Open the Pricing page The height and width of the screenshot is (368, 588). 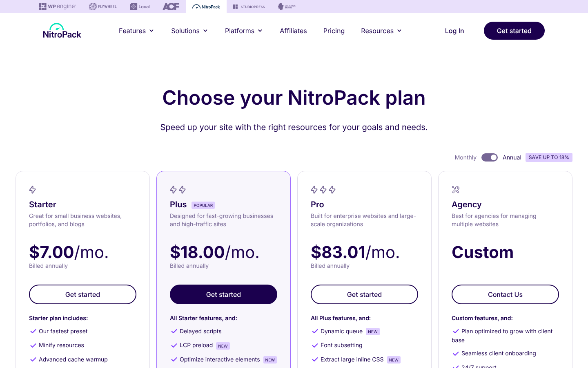tap(334, 31)
